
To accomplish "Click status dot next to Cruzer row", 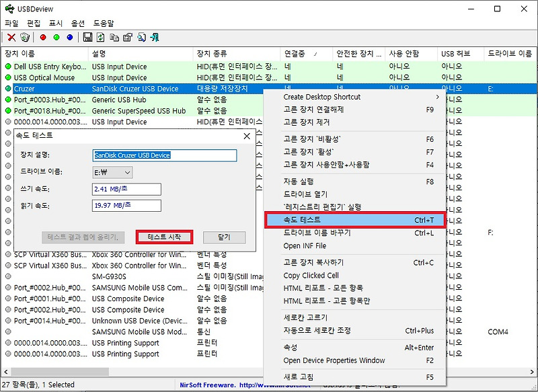I will coord(8,89).
